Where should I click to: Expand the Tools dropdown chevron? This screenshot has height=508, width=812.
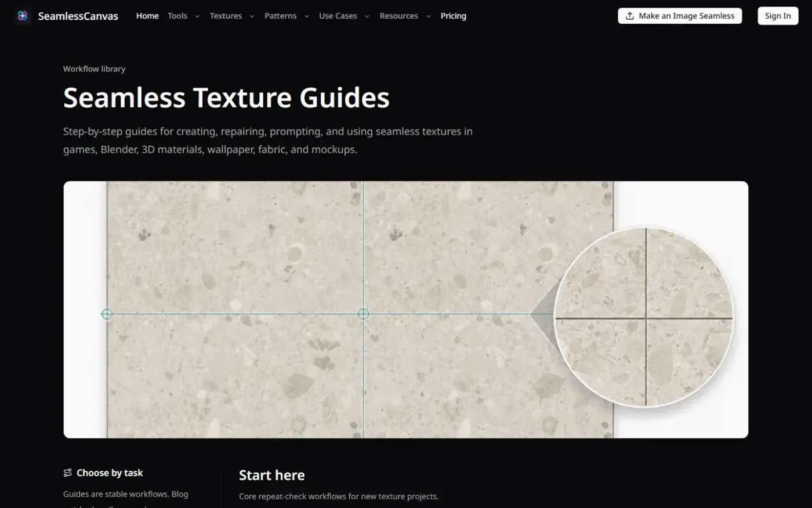click(197, 16)
